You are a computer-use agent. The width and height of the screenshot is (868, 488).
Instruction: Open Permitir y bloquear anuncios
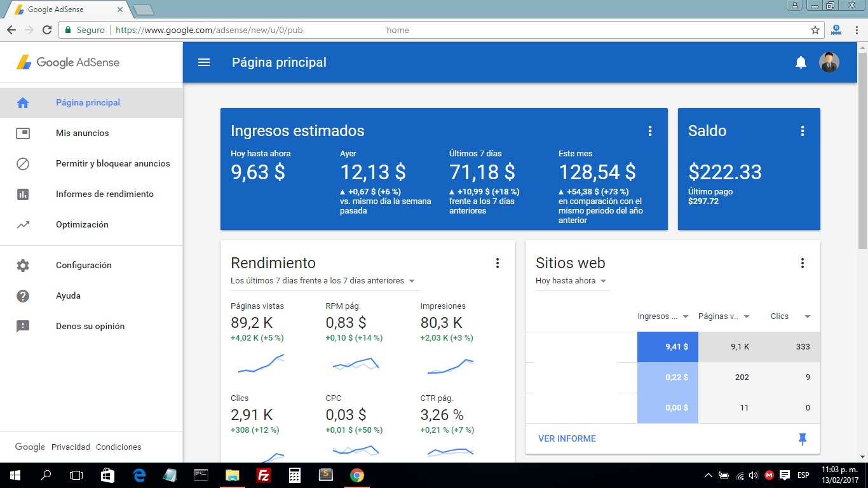coord(91,163)
